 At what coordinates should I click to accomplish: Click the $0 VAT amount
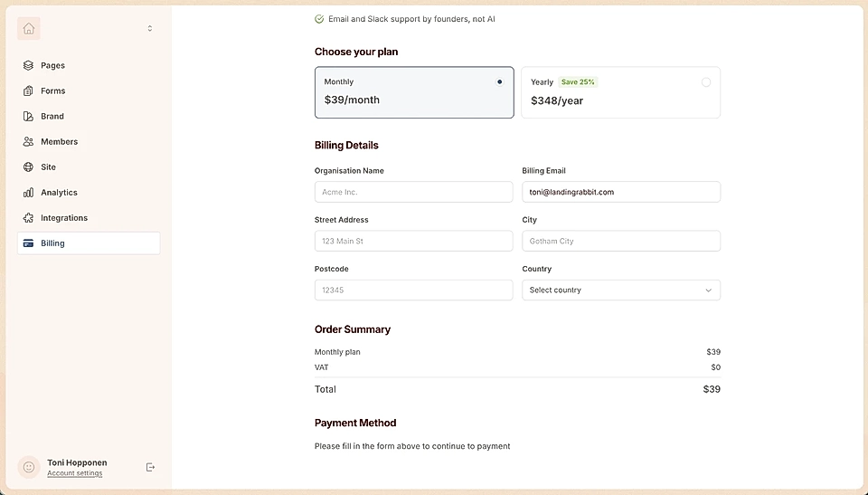point(716,367)
